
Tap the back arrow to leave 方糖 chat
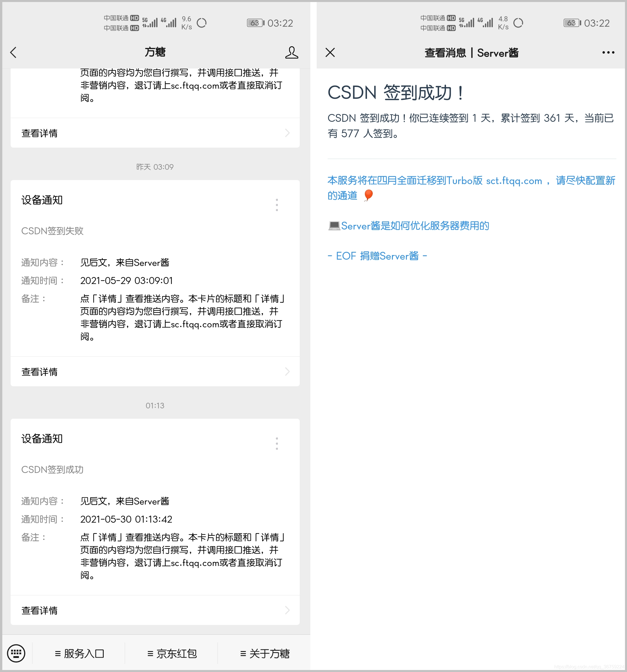pyautogui.click(x=14, y=53)
